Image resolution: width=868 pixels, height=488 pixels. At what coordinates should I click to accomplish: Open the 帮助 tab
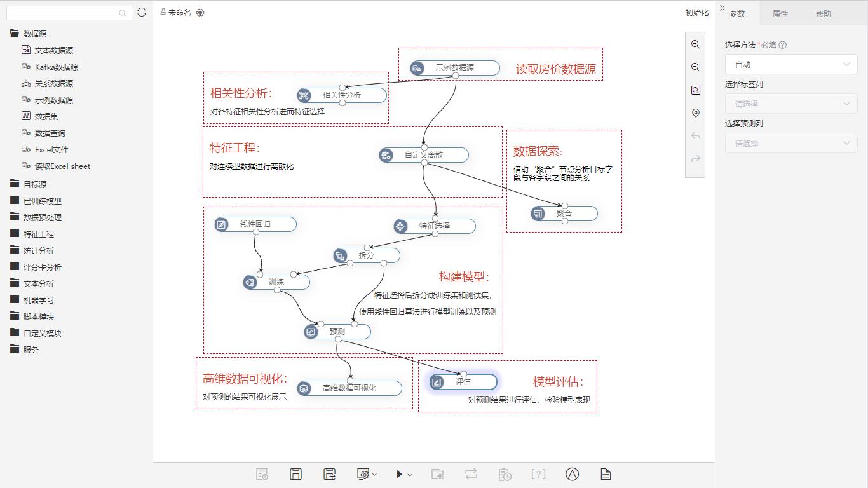pos(823,13)
